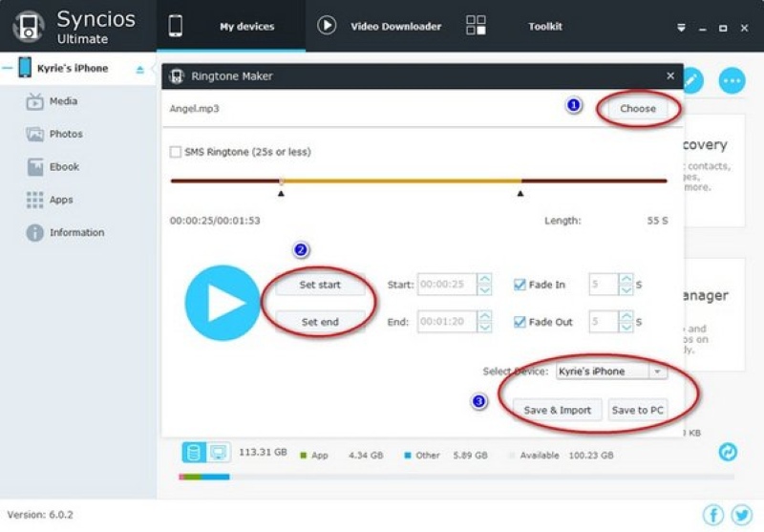764x532 pixels.
Task: Open Media in sidebar
Action: tap(63, 101)
